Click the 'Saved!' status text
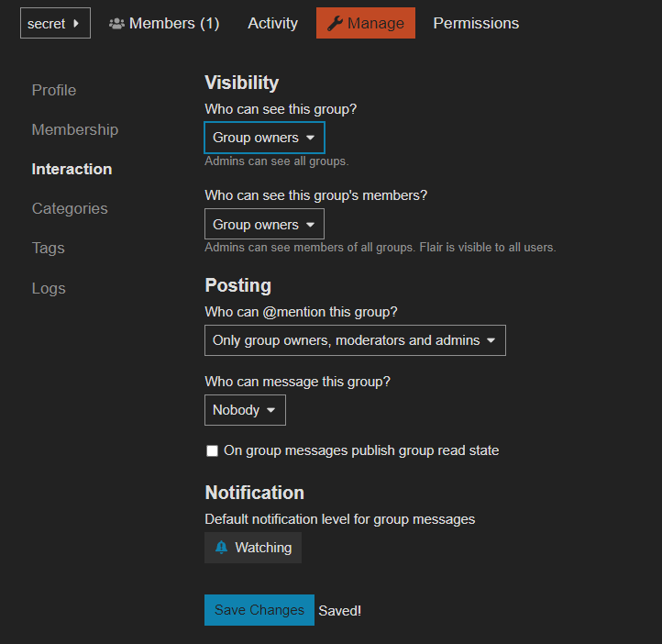The height and width of the screenshot is (644, 662). pyautogui.click(x=340, y=611)
